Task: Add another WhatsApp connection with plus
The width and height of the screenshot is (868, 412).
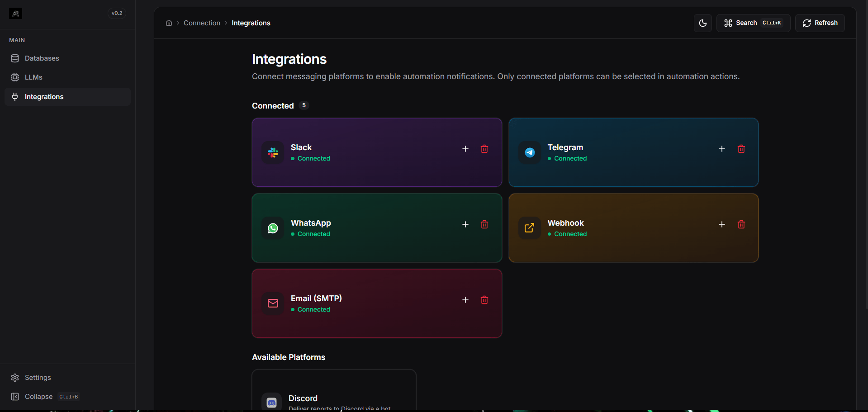Action: (465, 224)
